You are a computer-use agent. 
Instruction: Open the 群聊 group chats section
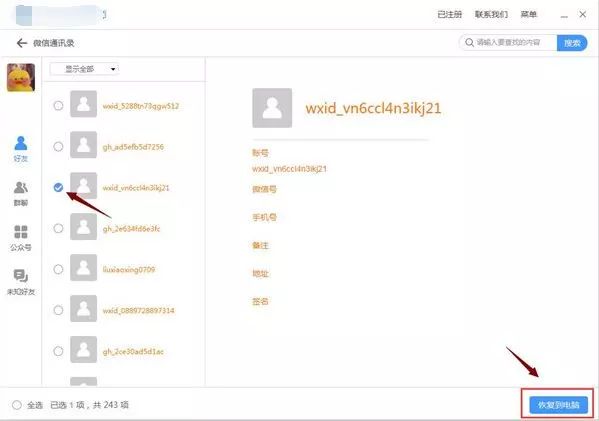click(21, 194)
